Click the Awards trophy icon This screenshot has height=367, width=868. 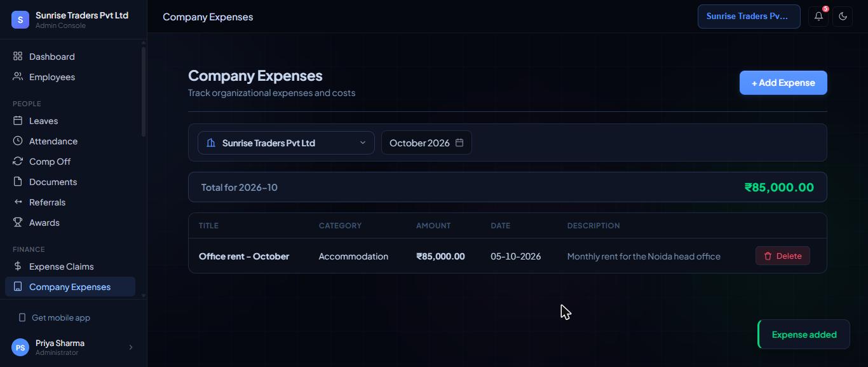pyautogui.click(x=18, y=223)
